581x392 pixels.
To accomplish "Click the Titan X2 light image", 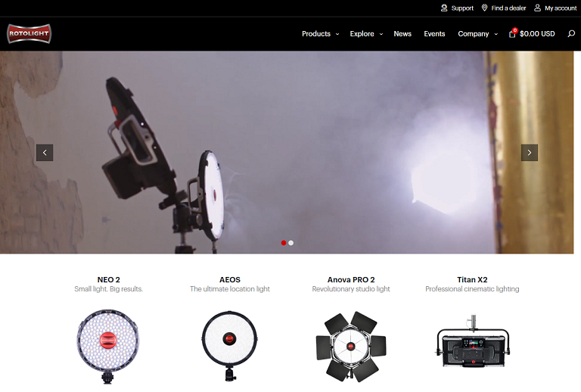I will point(472,341).
